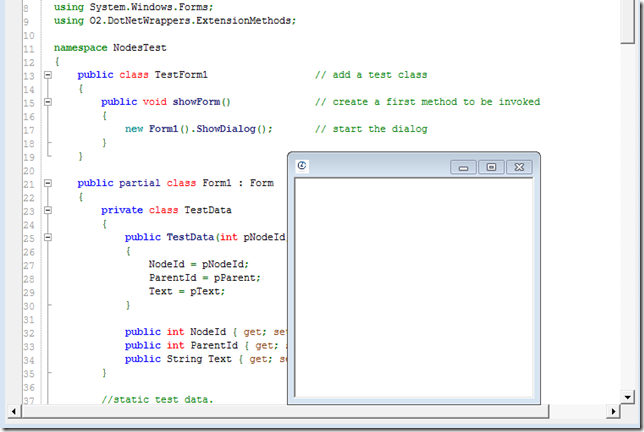The image size is (644, 432).
Task: Click the '// add a test class' comment
Action: (371, 75)
